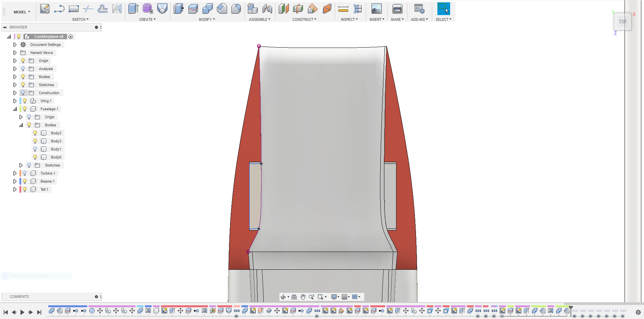Click the Viewports layout icon
The image size is (644, 319).
tap(355, 297)
